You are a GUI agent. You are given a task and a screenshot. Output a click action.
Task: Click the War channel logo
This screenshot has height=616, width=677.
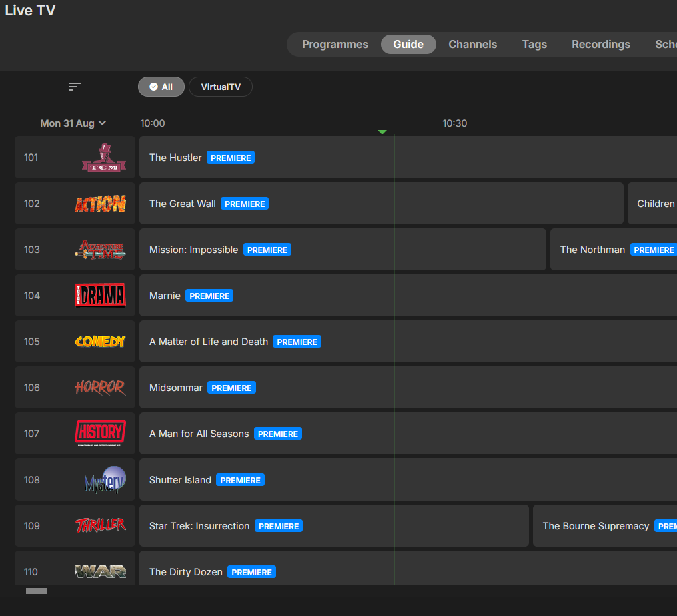click(x=100, y=571)
